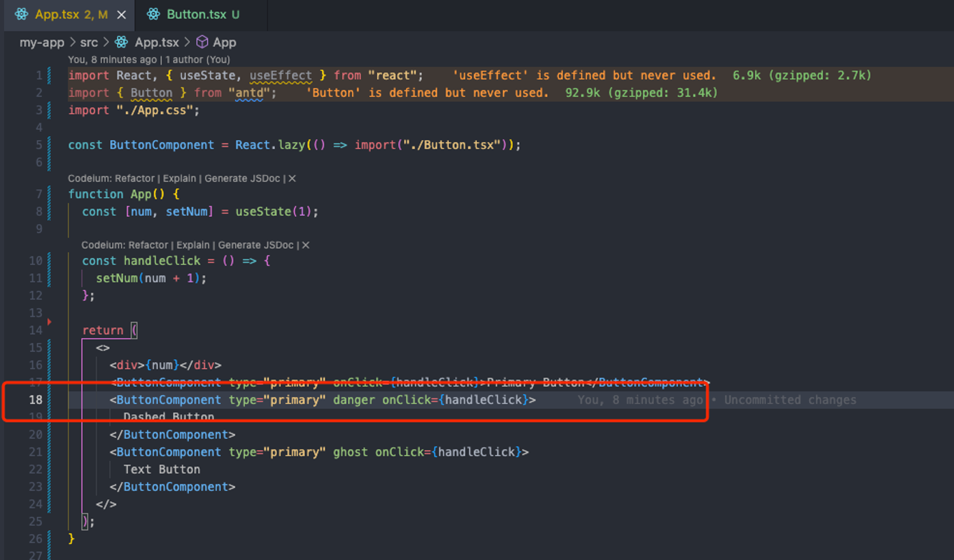
Task: Open the my-app breadcrumb item
Action: tap(41, 42)
